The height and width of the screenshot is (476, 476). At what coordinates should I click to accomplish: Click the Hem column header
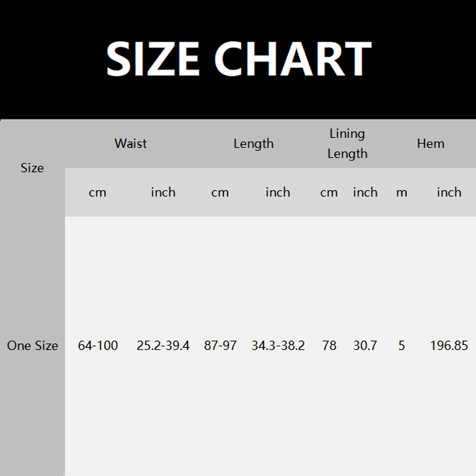point(430,143)
